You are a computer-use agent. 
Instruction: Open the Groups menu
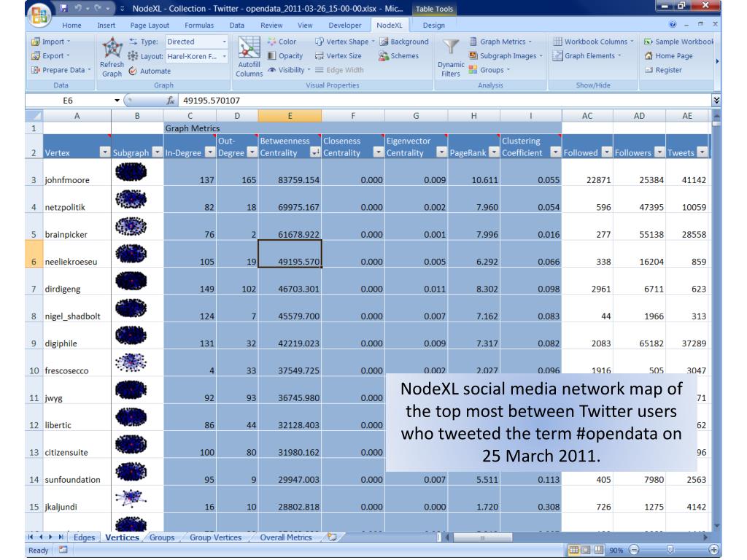click(x=489, y=70)
